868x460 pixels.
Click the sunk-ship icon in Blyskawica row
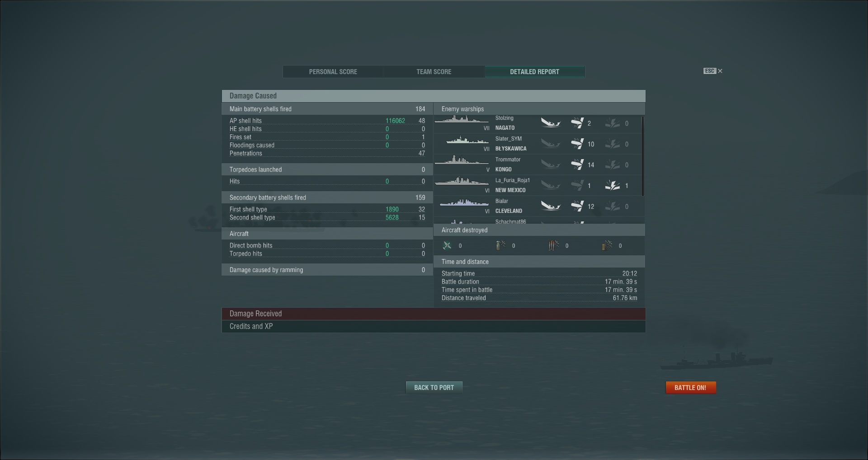(x=551, y=144)
